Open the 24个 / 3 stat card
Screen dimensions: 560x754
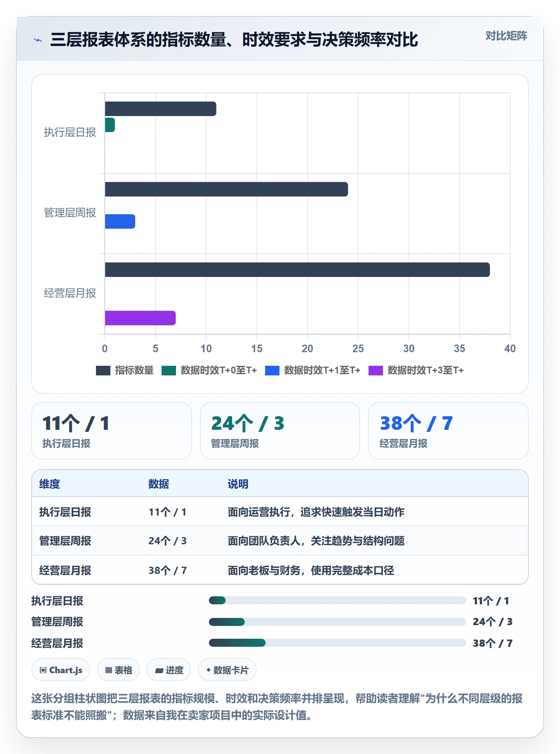280,431
